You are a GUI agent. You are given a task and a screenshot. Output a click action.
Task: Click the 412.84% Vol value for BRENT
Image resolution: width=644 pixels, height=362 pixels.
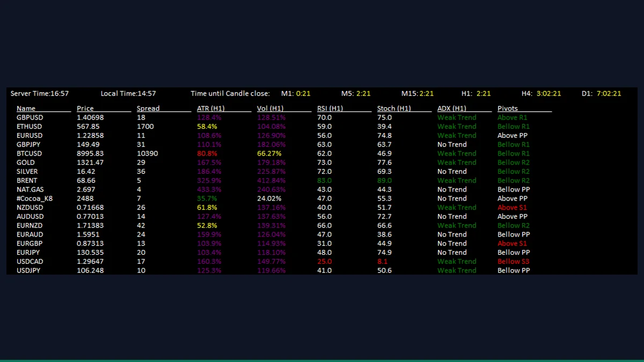pos(272,180)
